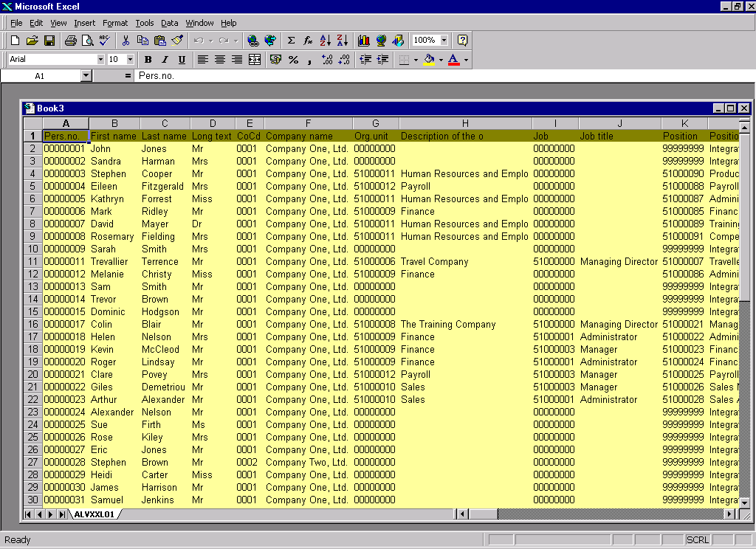The width and height of the screenshot is (756, 549).
Task: Expand the Name Box dropdown arrow
Action: [86, 76]
